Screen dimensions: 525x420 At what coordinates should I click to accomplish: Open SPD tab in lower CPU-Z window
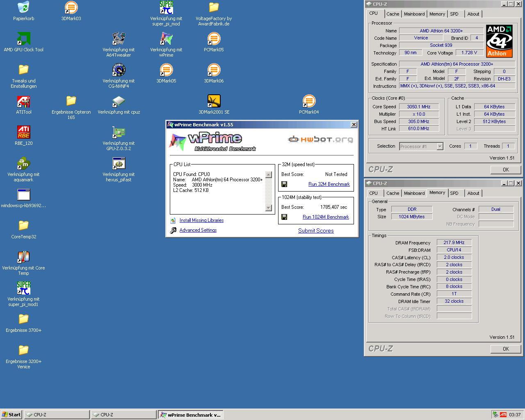tap(454, 193)
